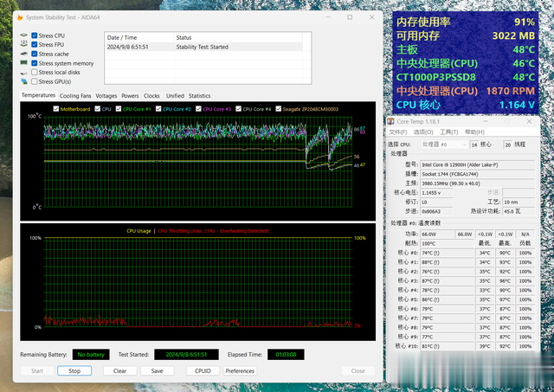Toggle CPU Core #1 graph checkbox
554x392 pixels.
(119, 109)
